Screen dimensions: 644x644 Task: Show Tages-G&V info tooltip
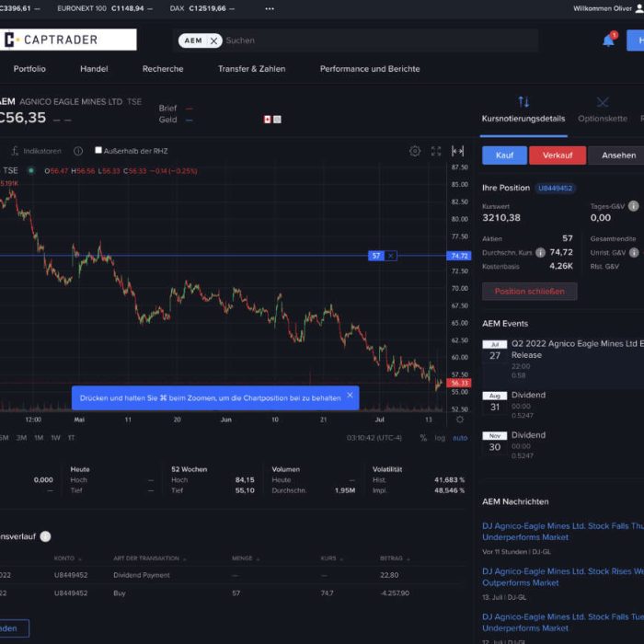coord(633,206)
